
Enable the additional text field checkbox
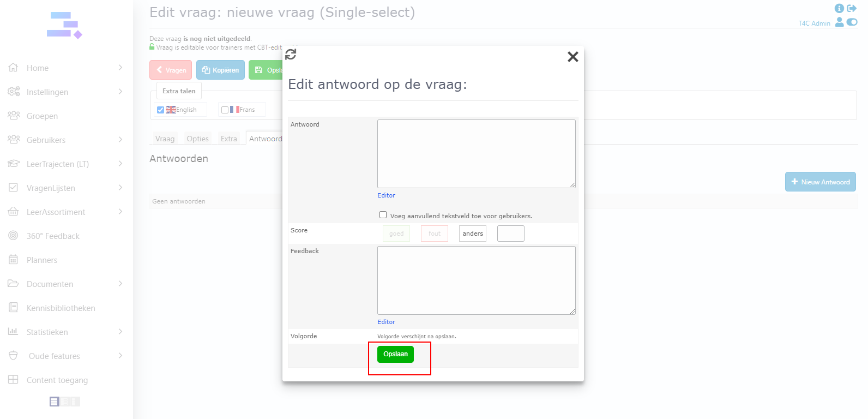(x=383, y=215)
